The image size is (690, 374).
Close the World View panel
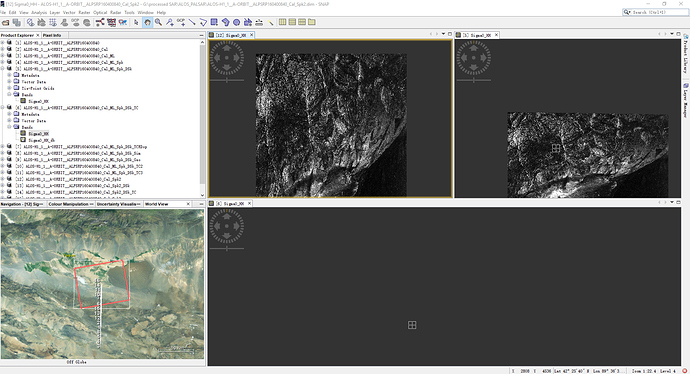(188, 204)
